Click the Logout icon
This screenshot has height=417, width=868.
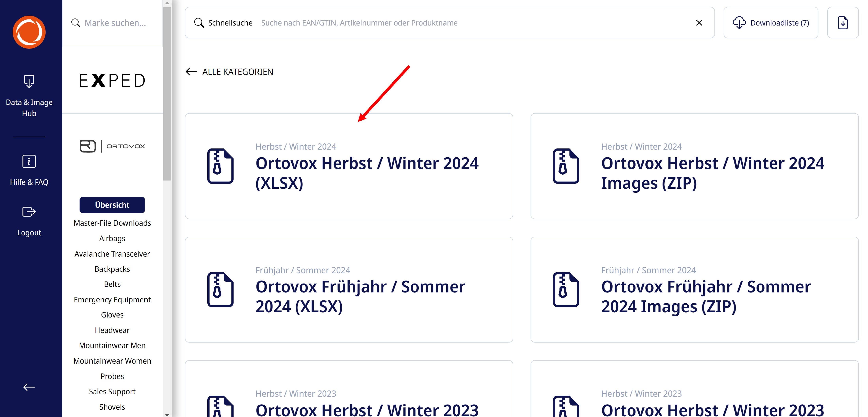[x=29, y=212]
